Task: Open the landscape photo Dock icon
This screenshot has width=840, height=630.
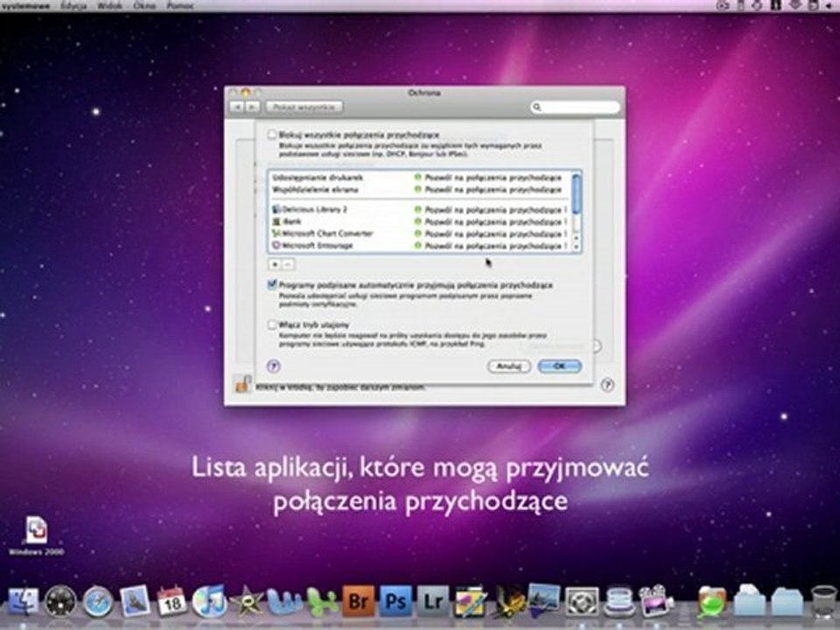Action: point(544,600)
